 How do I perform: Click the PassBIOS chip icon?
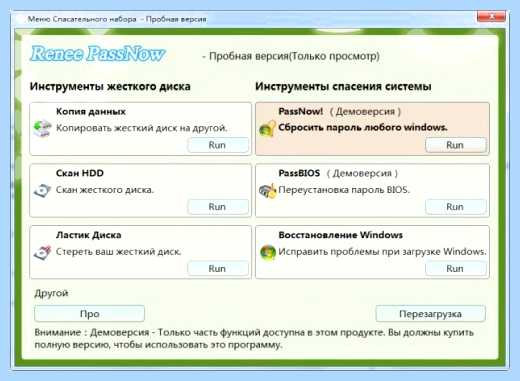point(268,191)
